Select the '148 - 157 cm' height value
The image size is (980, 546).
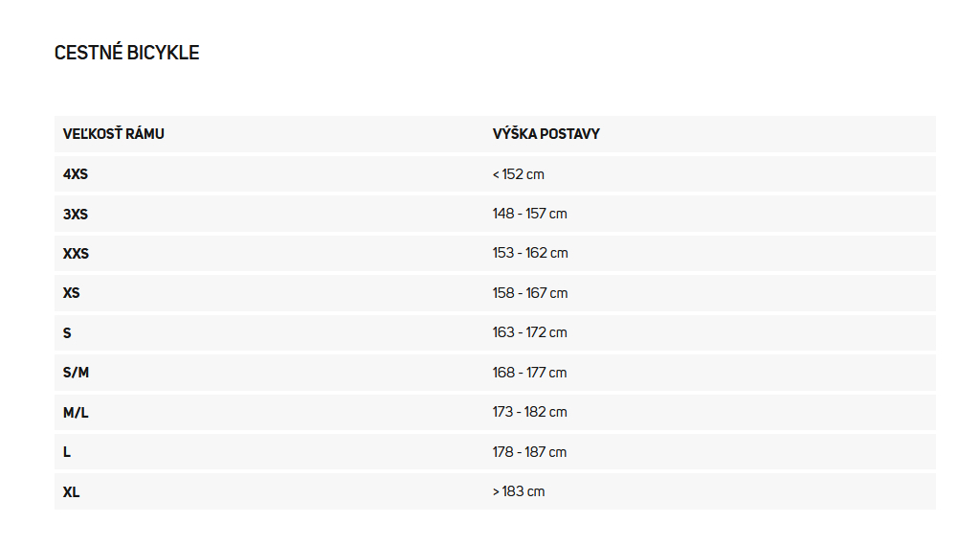[529, 214]
